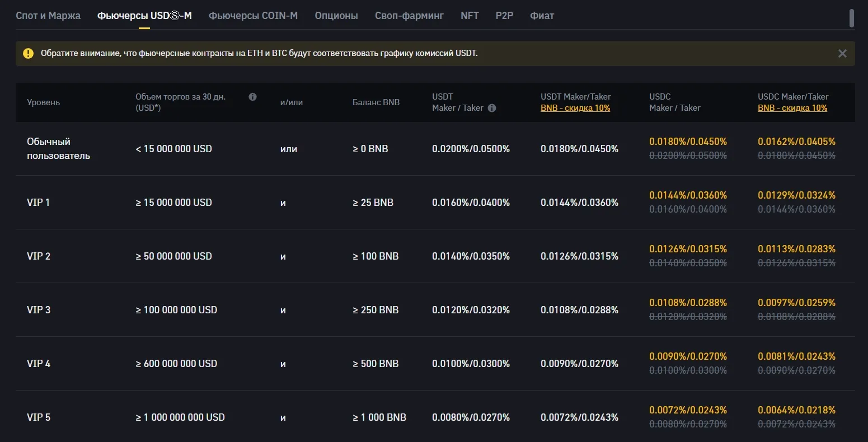Click the orange 0.0113%/0.0283% USDC fee
This screenshot has width=868, height=442.
[x=796, y=249]
